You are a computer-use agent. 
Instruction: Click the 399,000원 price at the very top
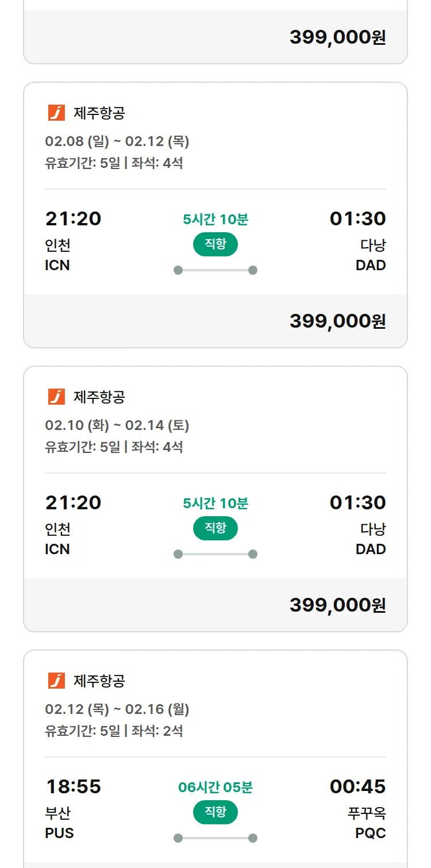[x=337, y=37]
